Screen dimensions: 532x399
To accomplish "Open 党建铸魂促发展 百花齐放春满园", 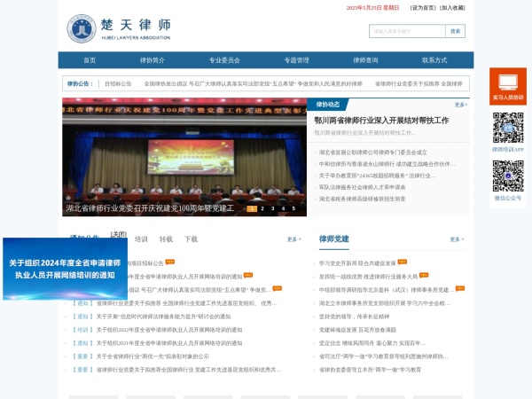I will point(357,330).
